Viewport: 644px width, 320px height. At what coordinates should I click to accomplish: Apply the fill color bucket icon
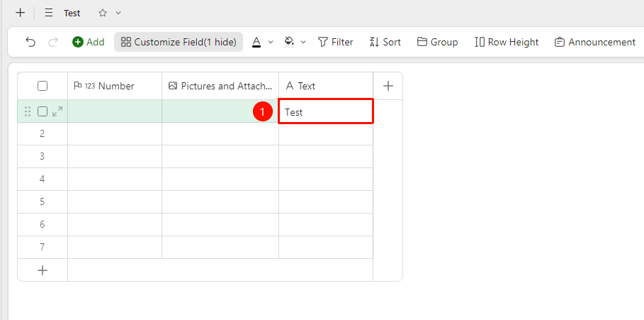click(x=289, y=42)
